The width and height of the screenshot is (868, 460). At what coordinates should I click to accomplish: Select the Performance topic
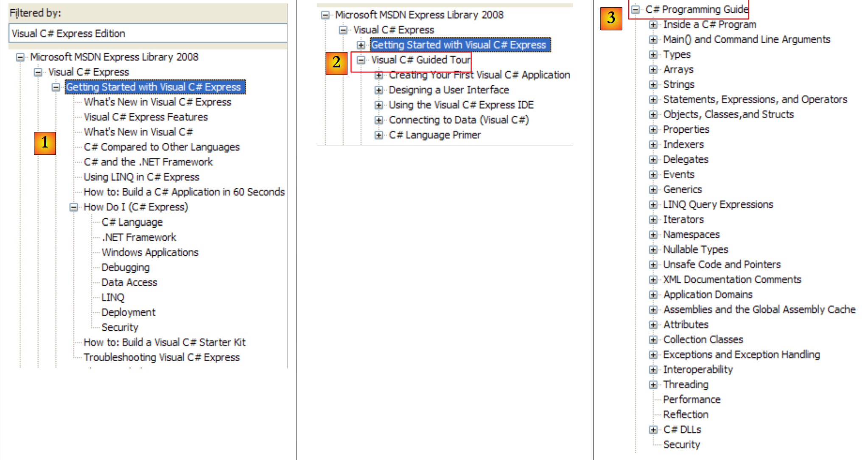(692, 400)
